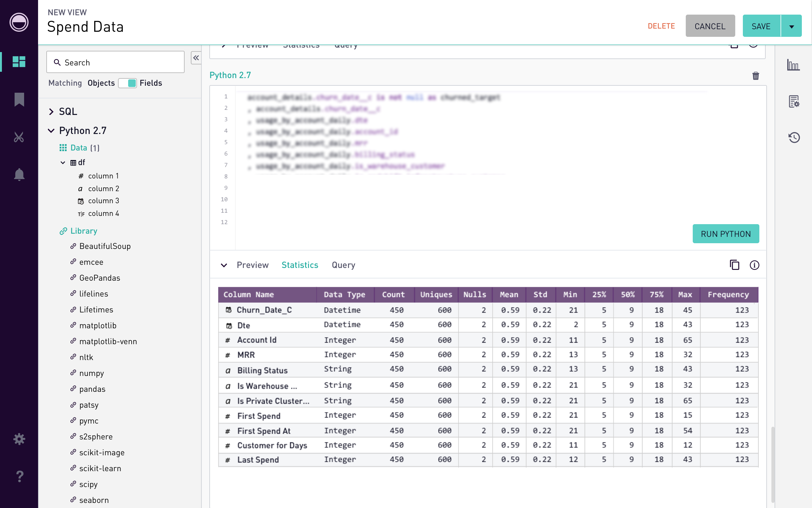Click the CANCEL button

(710, 26)
